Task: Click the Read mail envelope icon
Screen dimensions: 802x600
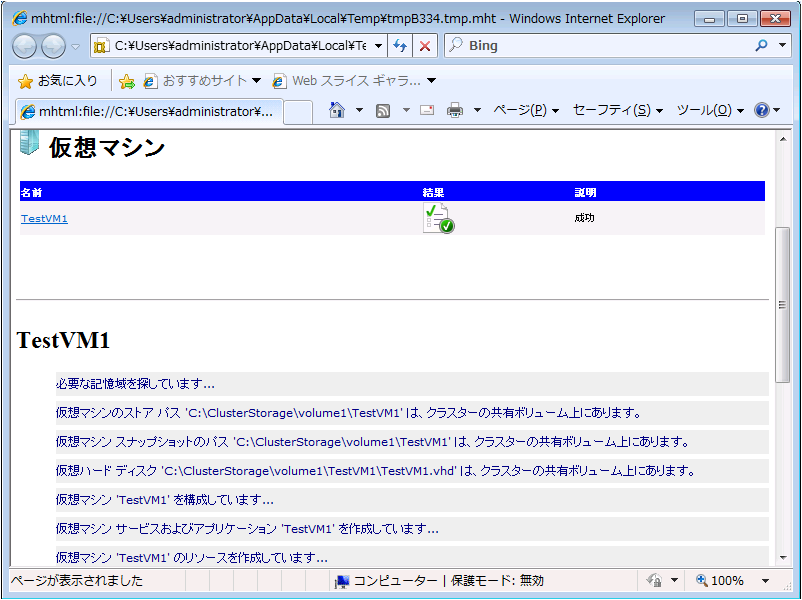Action: 427,110
